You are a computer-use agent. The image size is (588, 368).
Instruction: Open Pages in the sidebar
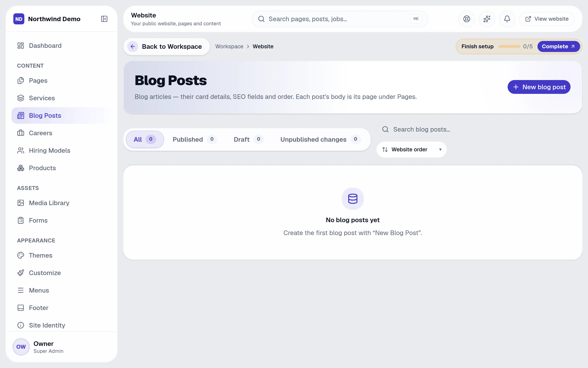tap(62, 80)
